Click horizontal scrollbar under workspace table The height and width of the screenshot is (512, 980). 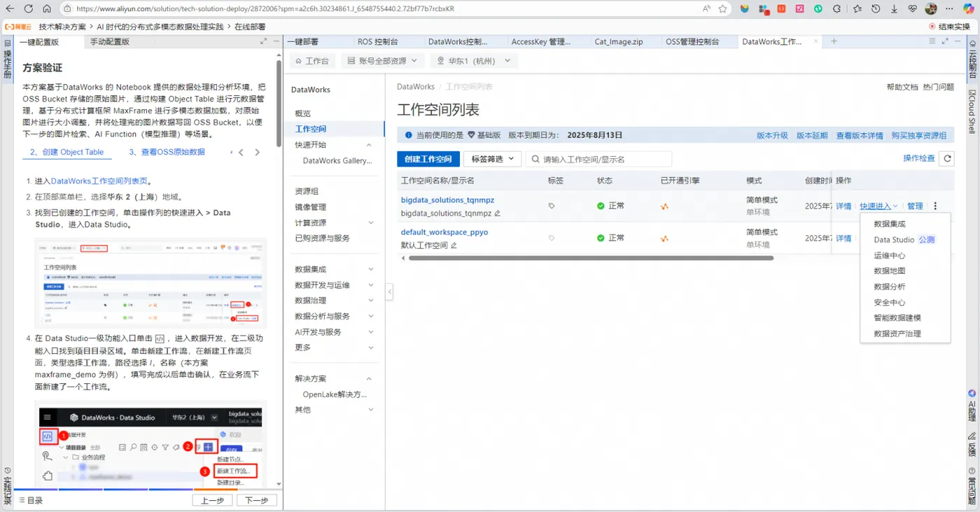click(x=591, y=257)
